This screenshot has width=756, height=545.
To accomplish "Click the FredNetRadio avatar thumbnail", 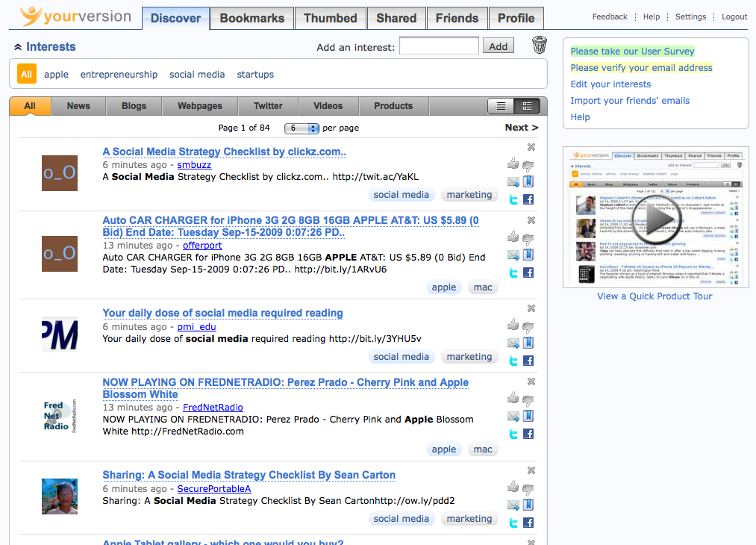I will (x=60, y=416).
